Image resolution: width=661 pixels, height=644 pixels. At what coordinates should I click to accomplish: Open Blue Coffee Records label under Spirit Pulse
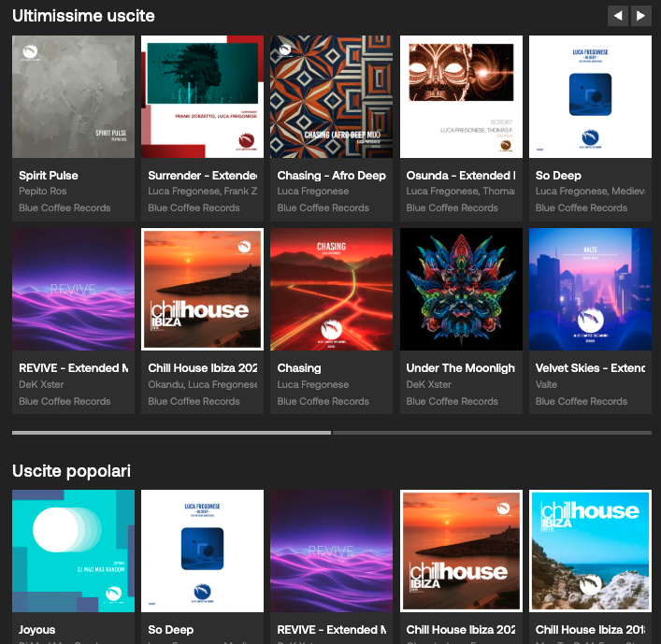pos(65,208)
